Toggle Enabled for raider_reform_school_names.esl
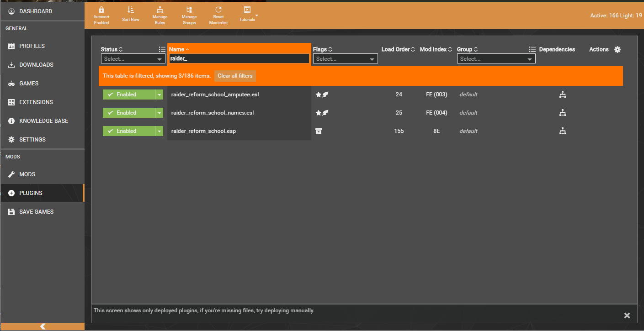The width and height of the screenshot is (644, 331). (x=129, y=113)
